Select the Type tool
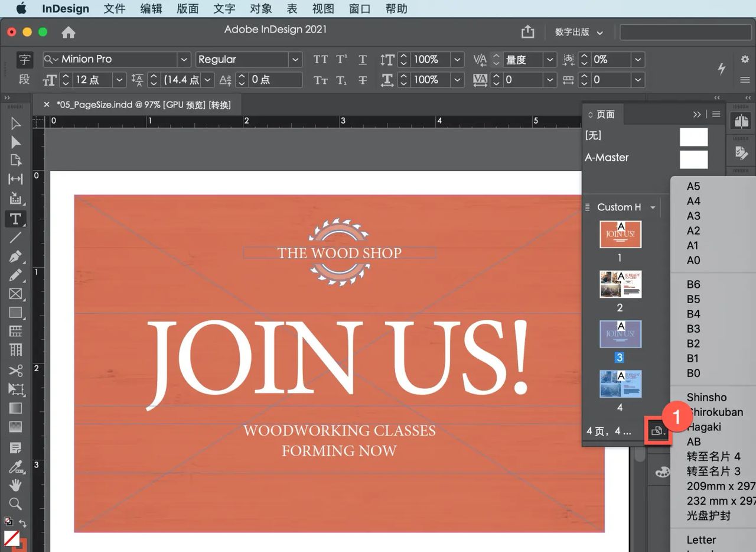 [x=16, y=219]
